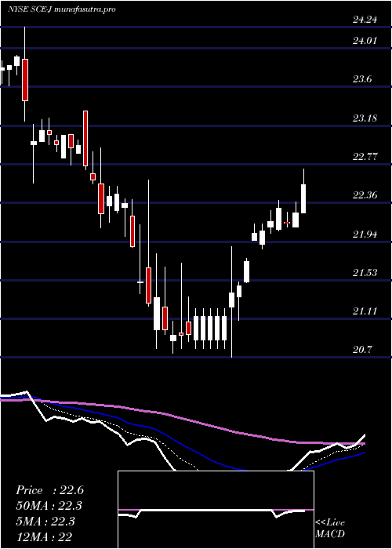Viewport: 392px width, 549px height.
Task: Click the 22.36 price level label
Action: click(x=365, y=195)
